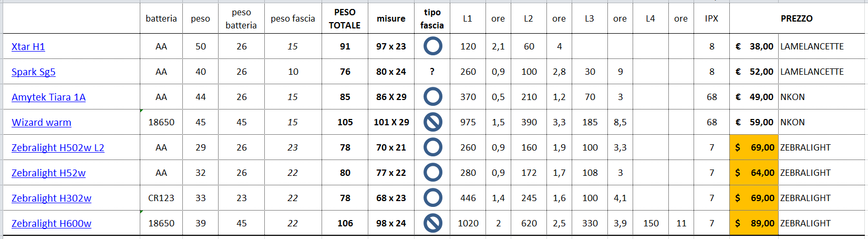This screenshot has width=868, height=239.
Task: Click the circle icon in Amytek Tiara 1A row
Action: pos(432,97)
